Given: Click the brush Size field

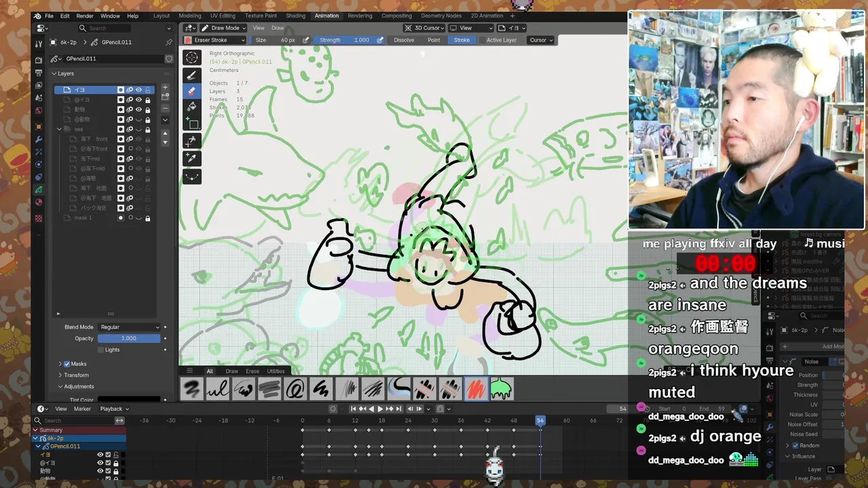Looking at the screenshot, I should click(275, 40).
